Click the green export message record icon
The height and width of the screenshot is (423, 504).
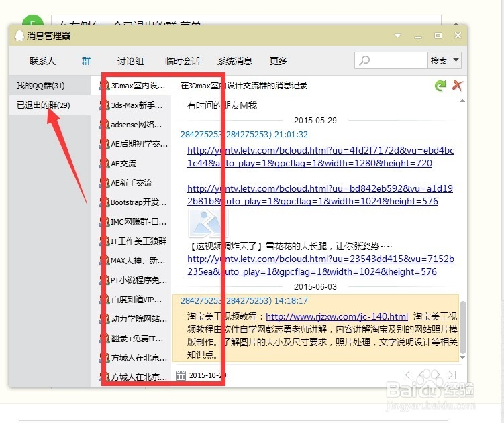coord(440,85)
